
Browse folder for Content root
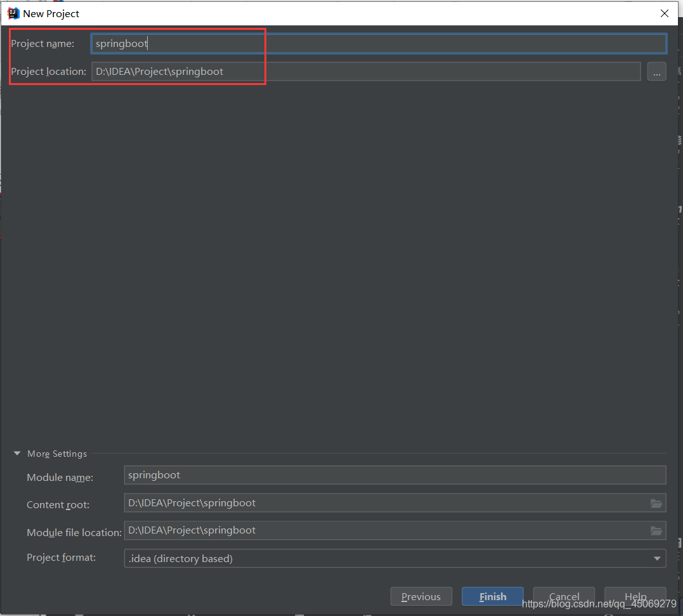tap(656, 503)
